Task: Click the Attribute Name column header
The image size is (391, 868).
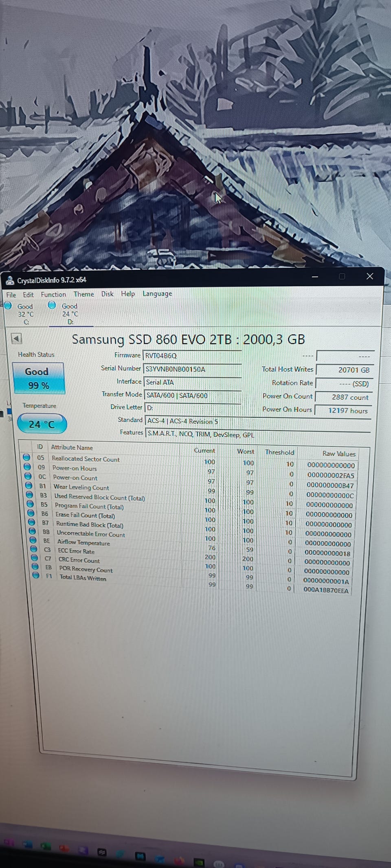Action: click(72, 447)
